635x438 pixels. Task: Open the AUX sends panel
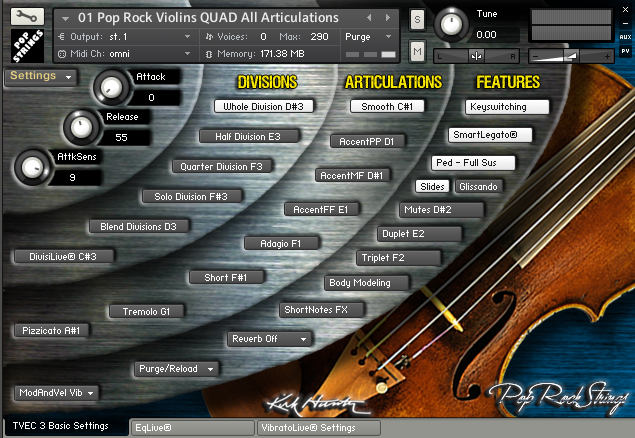625,37
